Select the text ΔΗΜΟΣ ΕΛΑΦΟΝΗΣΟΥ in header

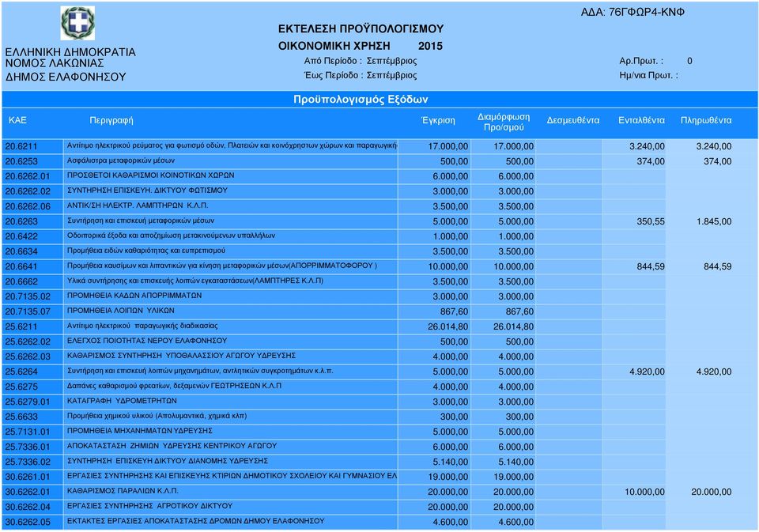66,77
